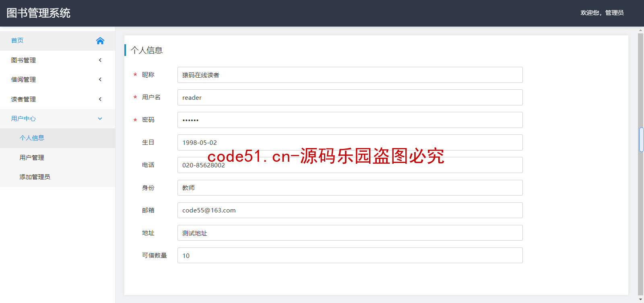644x303 pixels.
Task: Click the 欢迎您，管理员 header text
Action: [602, 13]
